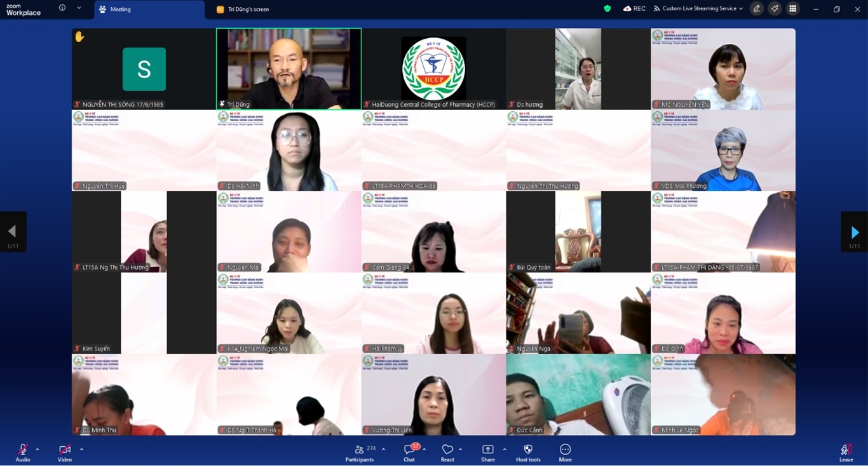Viewport: 868px width, 466px height.
Task: Click the Share screen icon
Action: (487, 451)
